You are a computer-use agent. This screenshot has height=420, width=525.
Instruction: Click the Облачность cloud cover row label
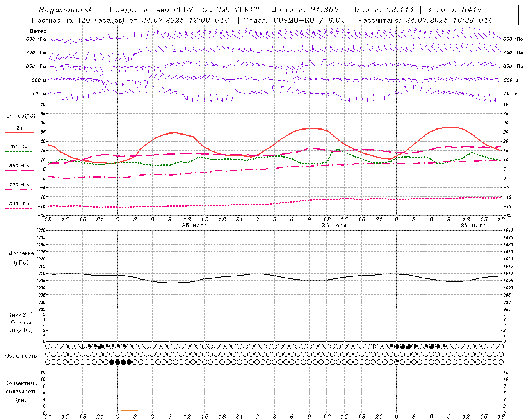[21, 356]
